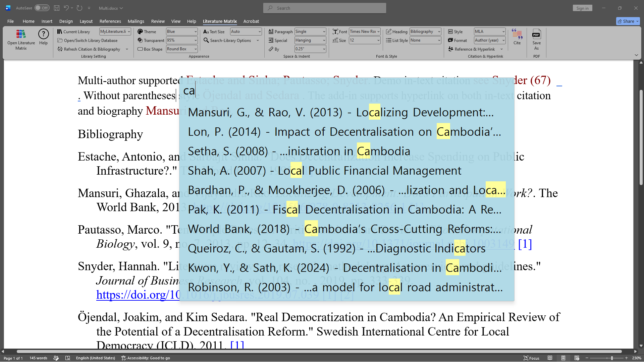Open the Single paragraph spacing dropdown

[x=324, y=32]
